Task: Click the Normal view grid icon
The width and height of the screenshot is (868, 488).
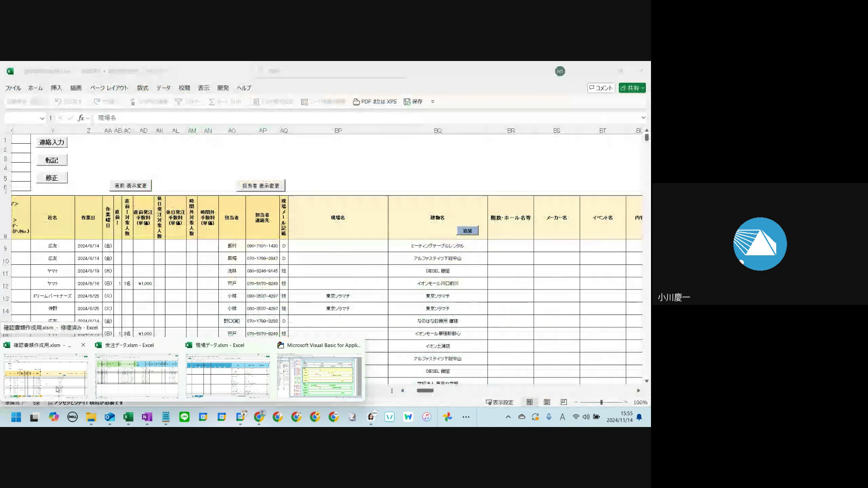Action: pos(529,402)
